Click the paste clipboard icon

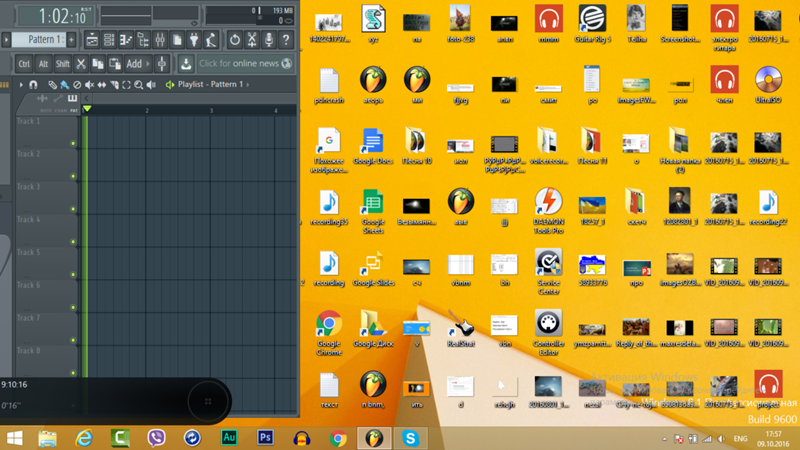coord(115,64)
